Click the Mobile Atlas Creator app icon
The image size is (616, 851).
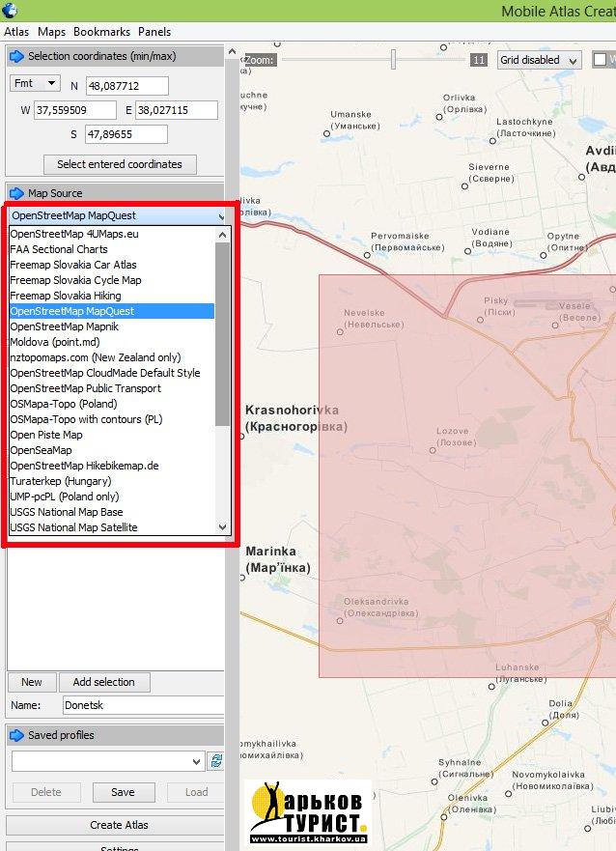11,11
